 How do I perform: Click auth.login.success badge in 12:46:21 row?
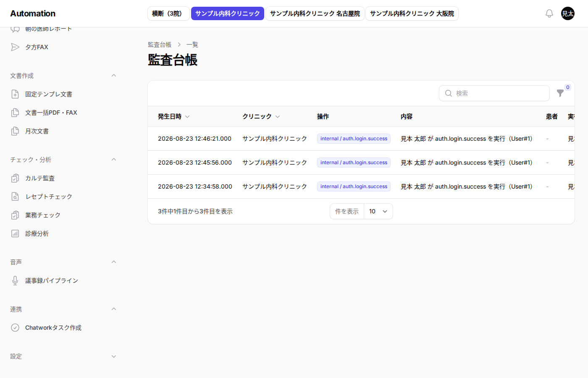coord(354,139)
